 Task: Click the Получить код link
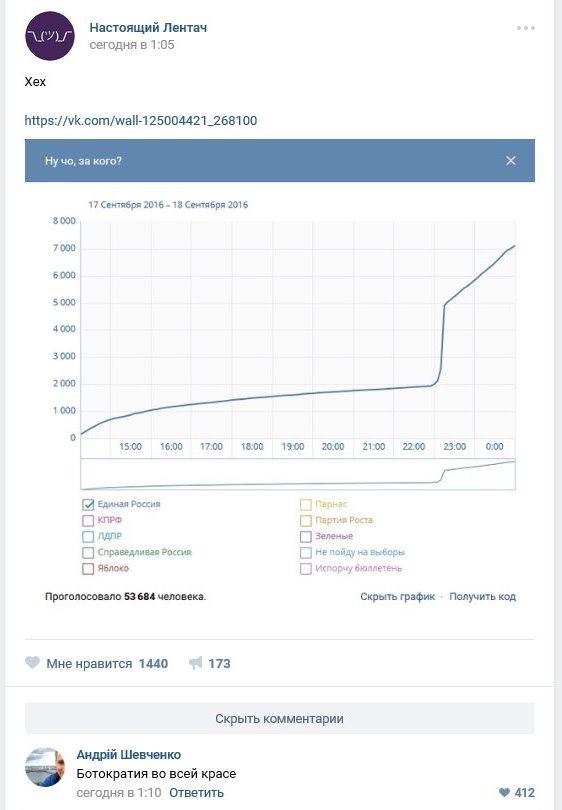(482, 597)
